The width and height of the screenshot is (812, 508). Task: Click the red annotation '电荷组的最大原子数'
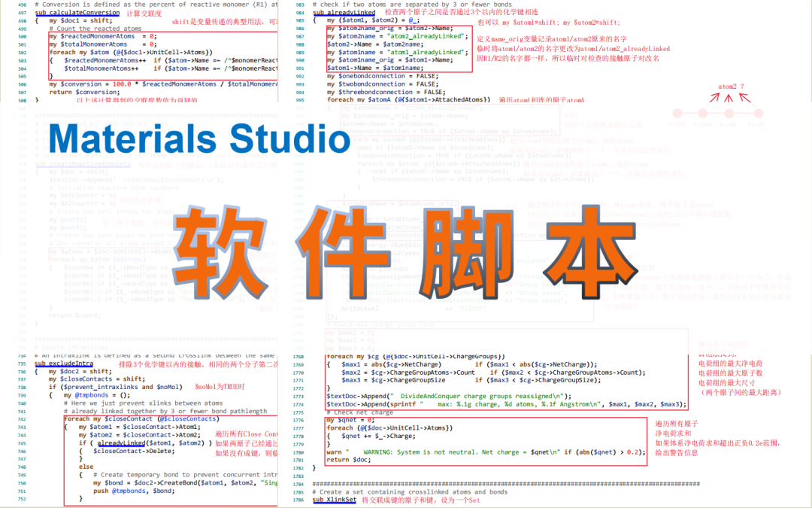[730, 373]
